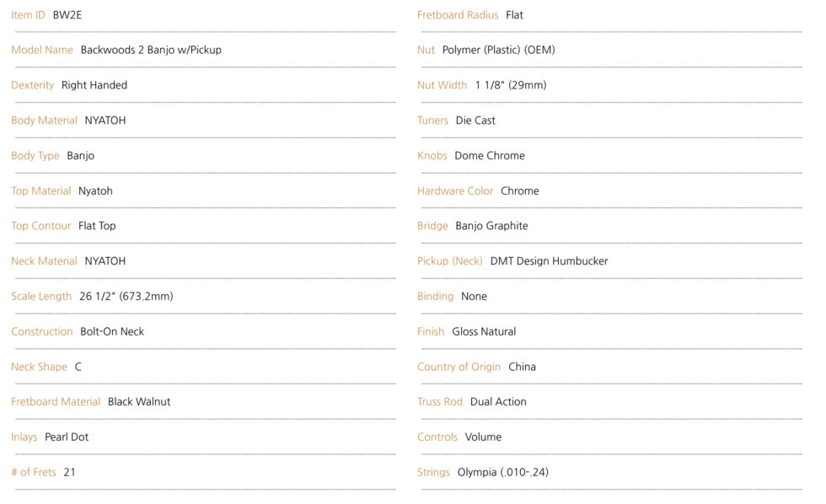The height and width of the screenshot is (504, 826).
Task: Click the Die Cast tuners value
Action: [x=475, y=121]
